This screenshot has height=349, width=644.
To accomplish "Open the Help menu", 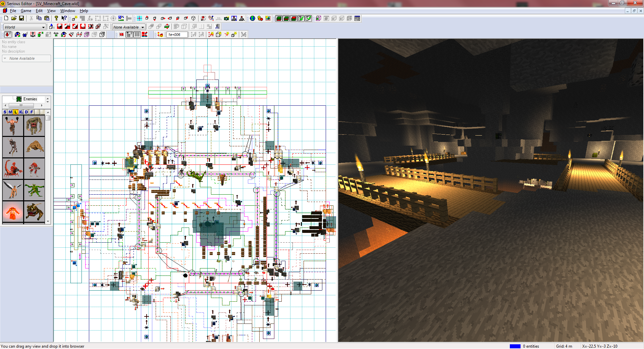I will [x=84, y=11].
